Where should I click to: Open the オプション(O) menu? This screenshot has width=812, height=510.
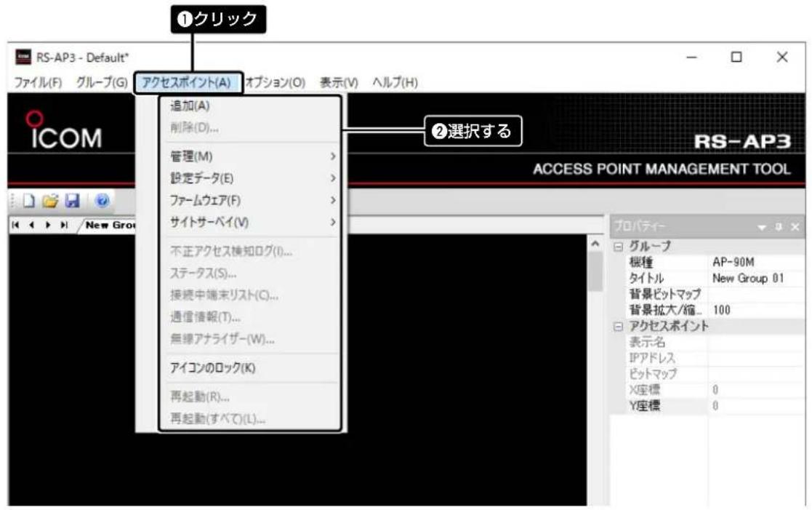[275, 82]
